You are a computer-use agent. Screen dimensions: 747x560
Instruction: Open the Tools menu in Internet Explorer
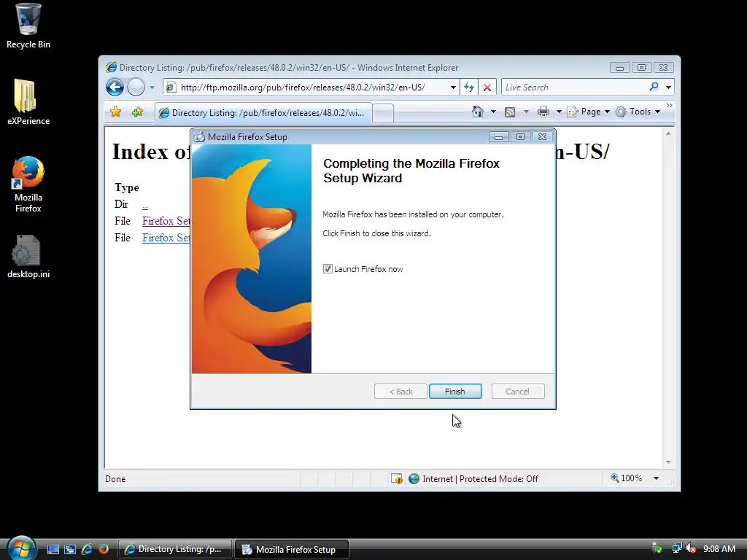click(x=638, y=112)
